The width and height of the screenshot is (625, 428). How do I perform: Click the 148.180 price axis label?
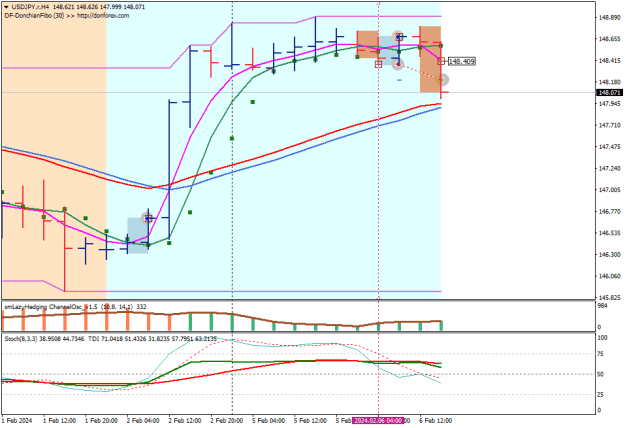610,82
